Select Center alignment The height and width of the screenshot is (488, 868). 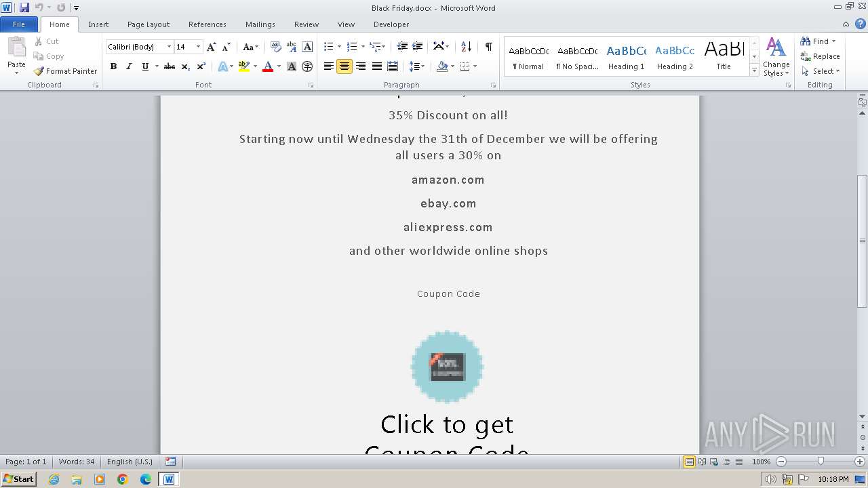344,66
